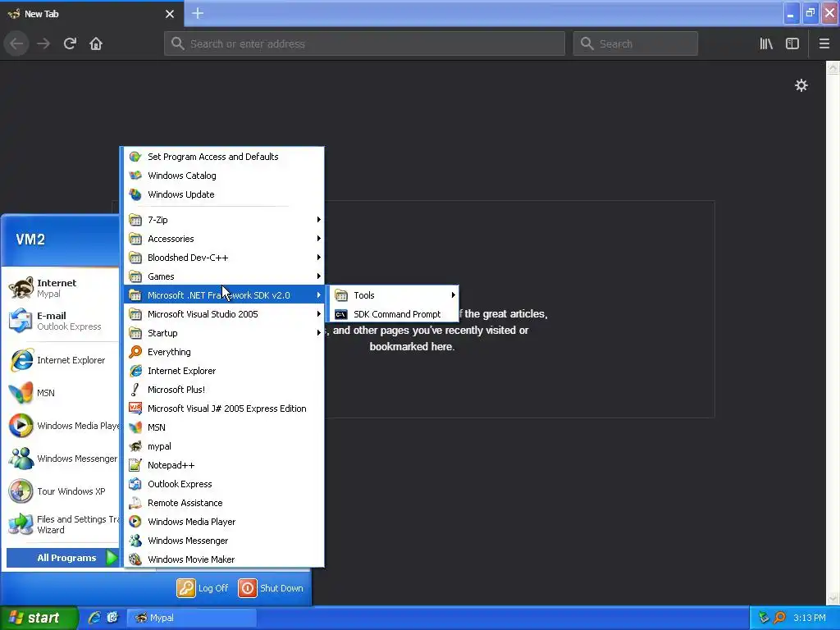
Task: Click the Log Off button
Action: [x=203, y=588]
